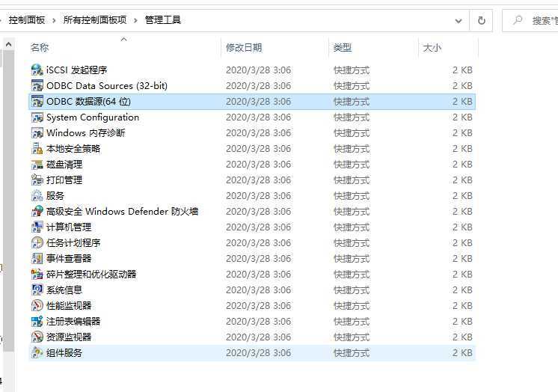Click the 组件服务 icon

click(37, 352)
